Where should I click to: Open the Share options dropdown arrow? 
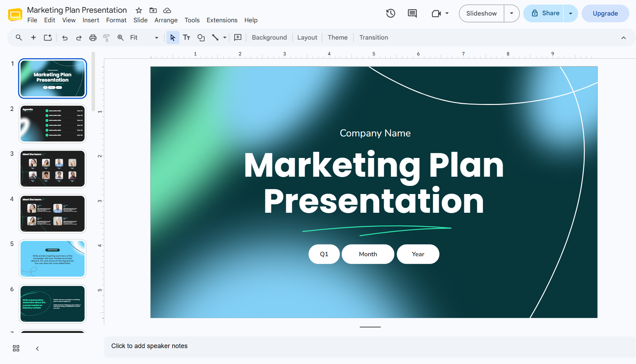[570, 13]
